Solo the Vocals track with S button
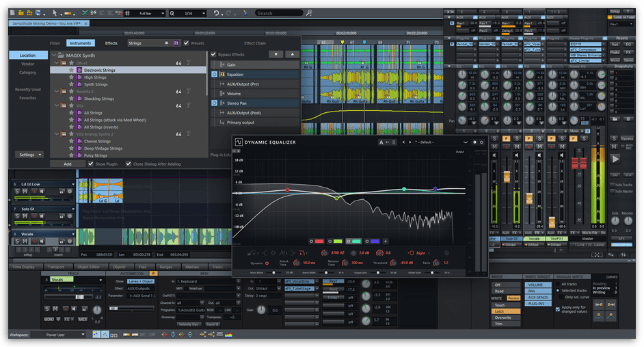644x347 pixels. coord(17,242)
